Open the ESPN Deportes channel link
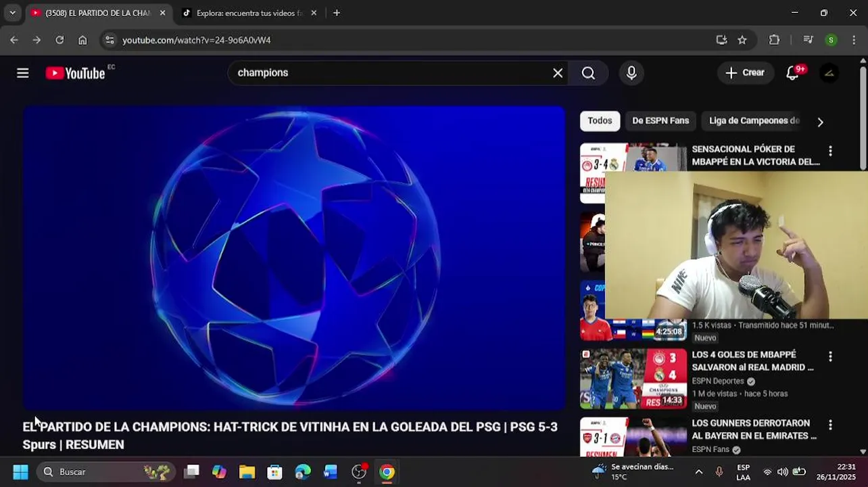Viewport: 868px width, 487px height. pos(718,381)
